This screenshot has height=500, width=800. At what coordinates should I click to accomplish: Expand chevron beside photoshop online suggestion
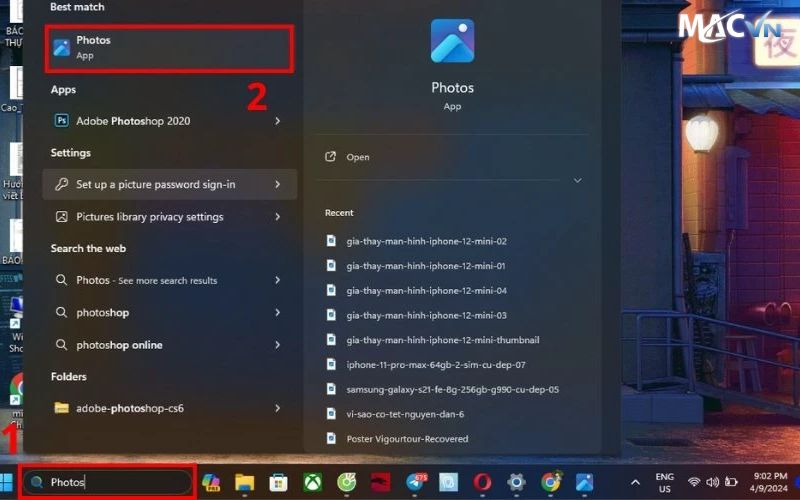tap(278, 345)
